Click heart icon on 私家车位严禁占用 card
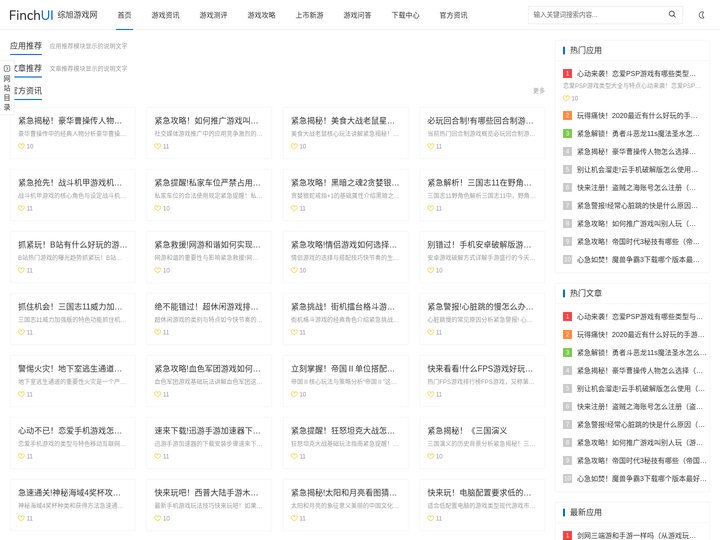The image size is (720, 540). tap(158, 208)
